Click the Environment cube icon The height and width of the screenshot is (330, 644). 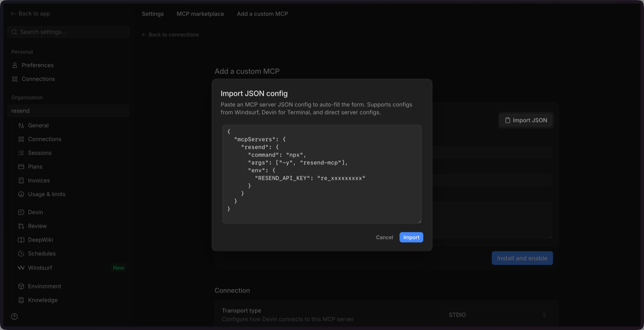tap(21, 286)
